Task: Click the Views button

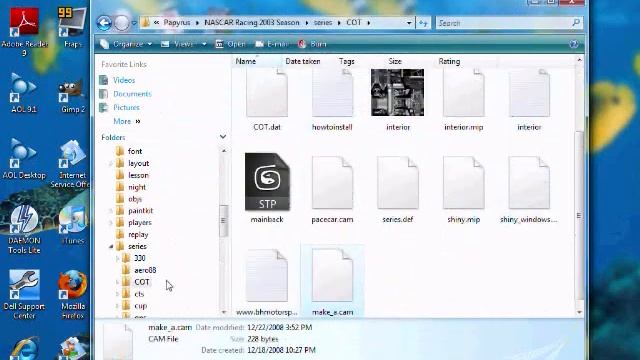Action: [x=178, y=44]
